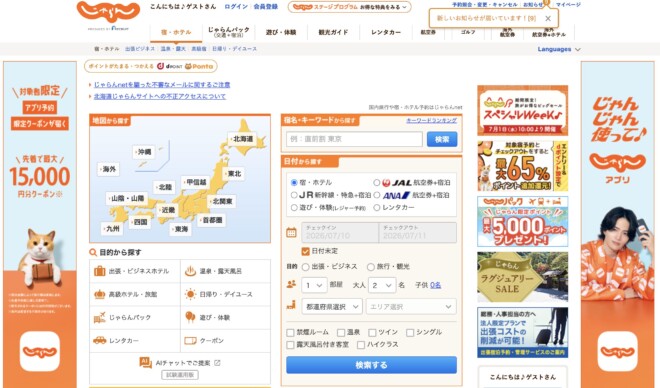This screenshot has width=660, height=388.
Task: Check the ツイン checkbox
Action: 372,332
